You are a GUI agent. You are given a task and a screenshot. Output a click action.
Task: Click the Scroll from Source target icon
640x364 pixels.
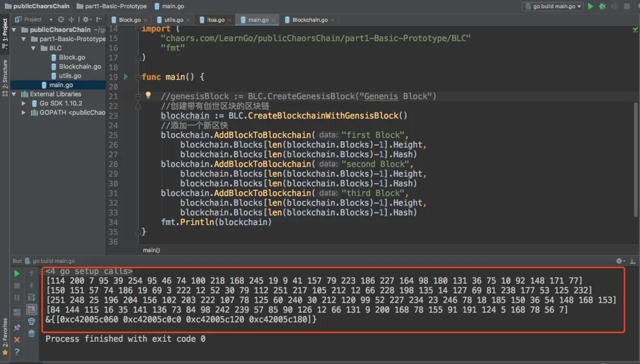point(61,20)
